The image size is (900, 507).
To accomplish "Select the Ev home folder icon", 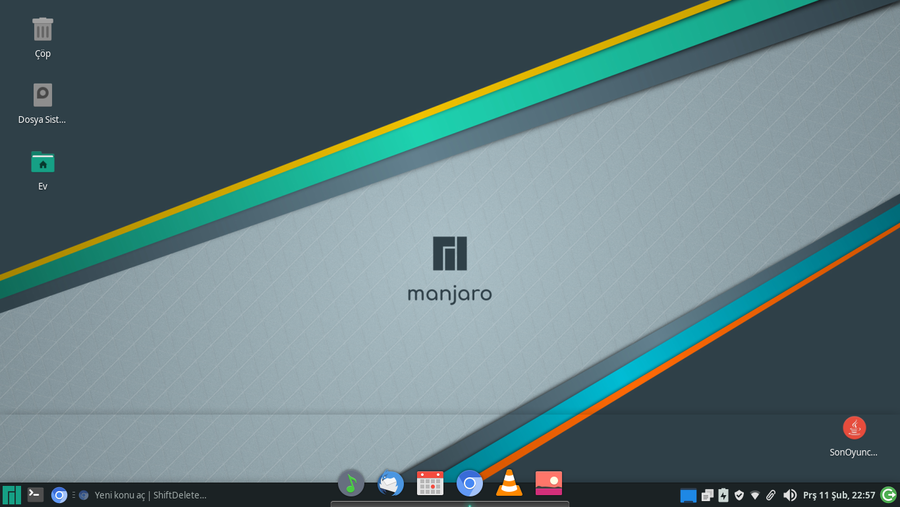I will coord(42,162).
